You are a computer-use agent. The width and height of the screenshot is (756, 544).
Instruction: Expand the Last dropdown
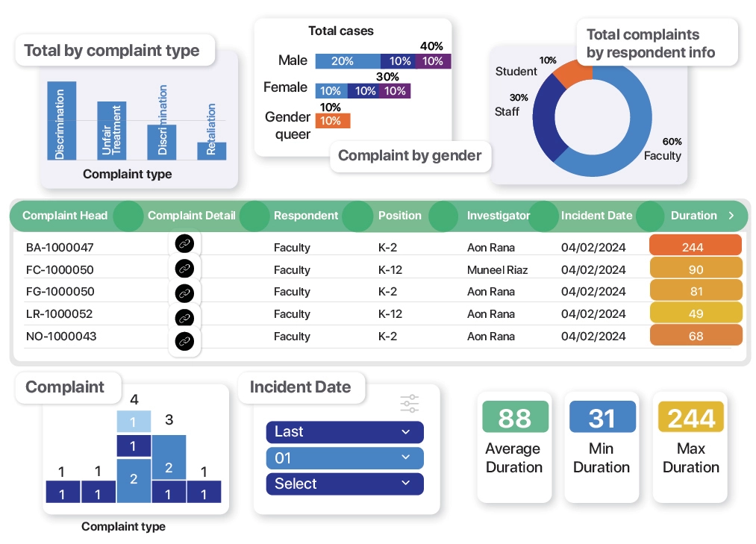point(344,431)
